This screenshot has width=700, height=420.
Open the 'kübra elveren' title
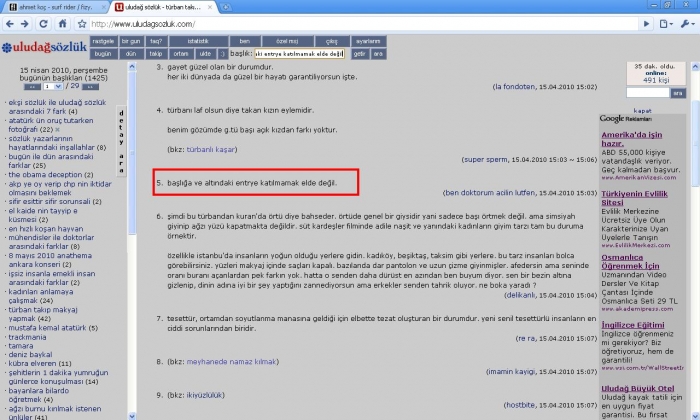point(32,363)
